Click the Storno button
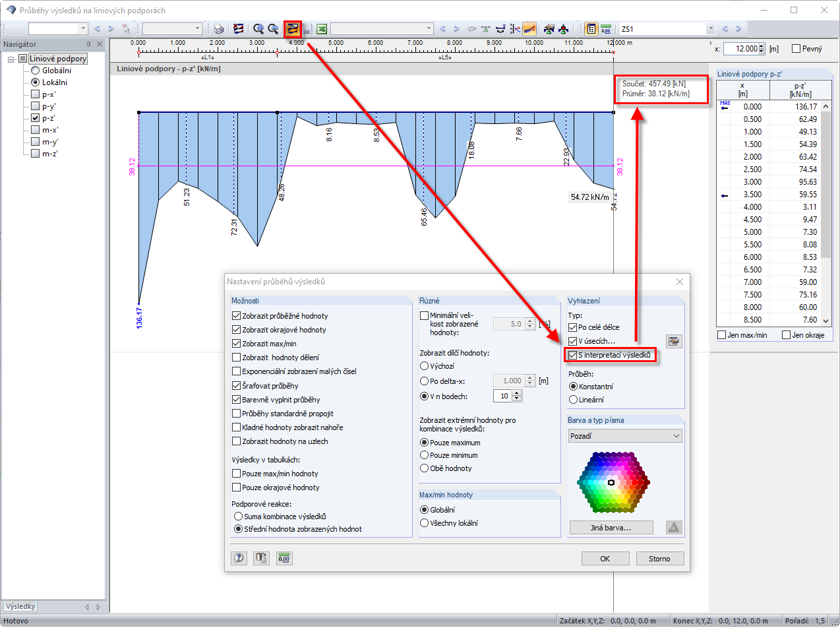 click(x=659, y=559)
